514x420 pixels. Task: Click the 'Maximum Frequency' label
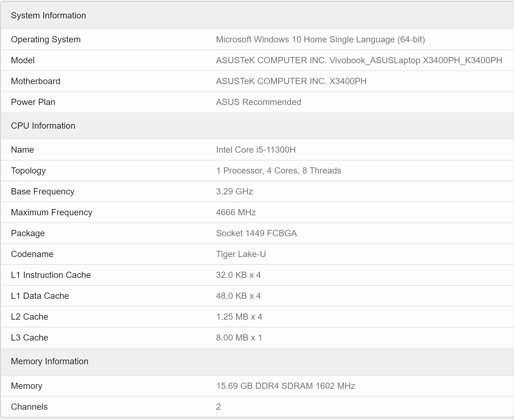coord(52,212)
